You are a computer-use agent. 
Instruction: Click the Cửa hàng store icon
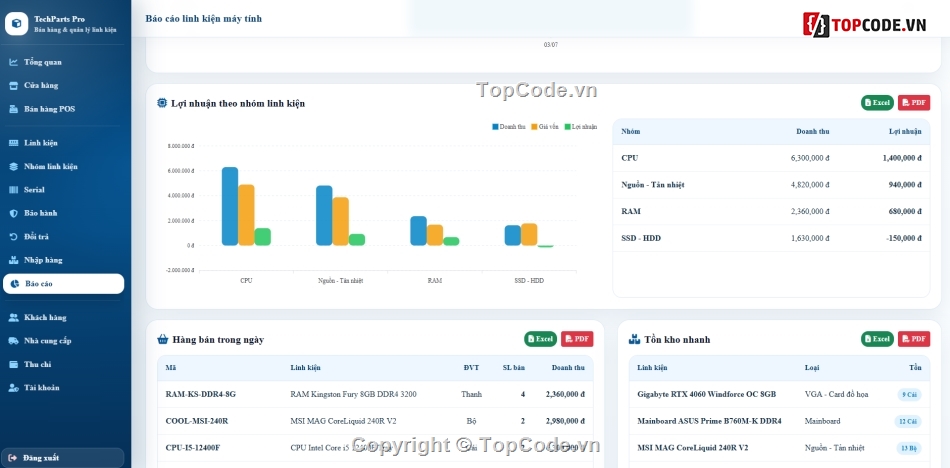click(x=13, y=85)
